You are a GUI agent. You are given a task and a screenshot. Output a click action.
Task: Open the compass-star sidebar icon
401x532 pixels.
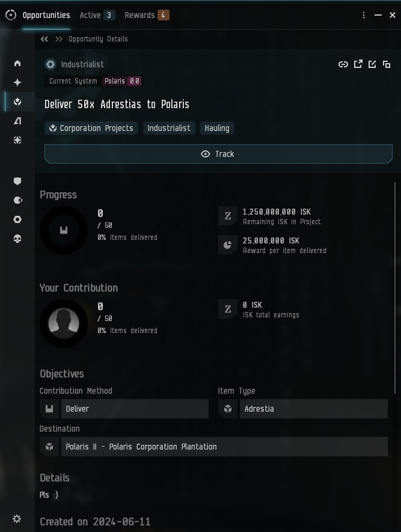[x=17, y=140]
